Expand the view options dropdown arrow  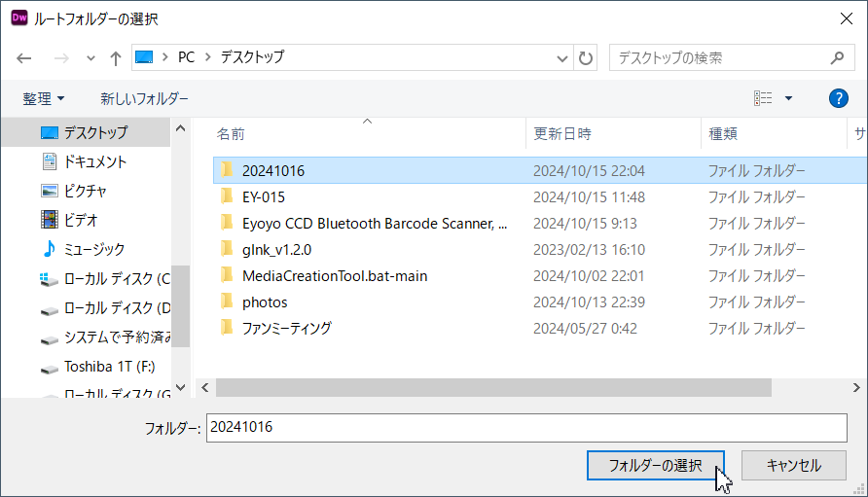click(x=788, y=98)
